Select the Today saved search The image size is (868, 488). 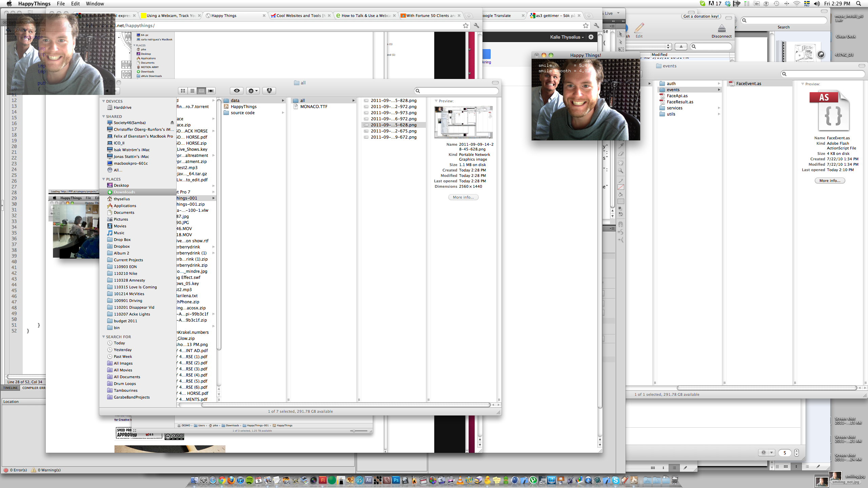[x=138, y=343]
